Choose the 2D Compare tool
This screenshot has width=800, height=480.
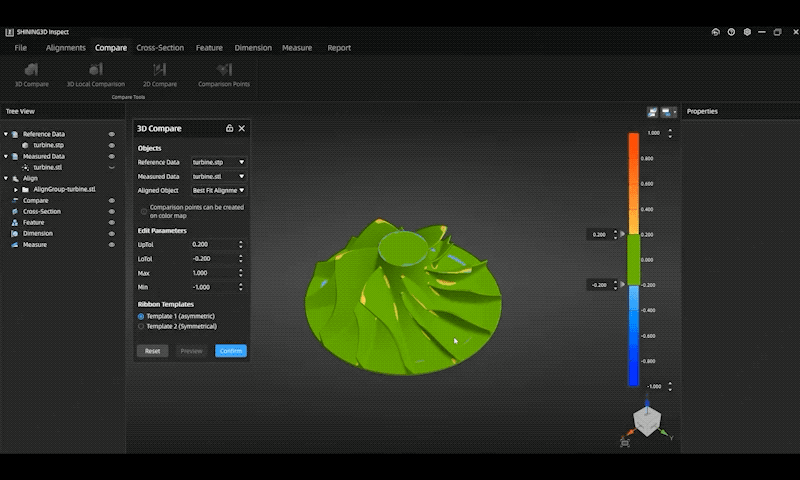pos(159,74)
